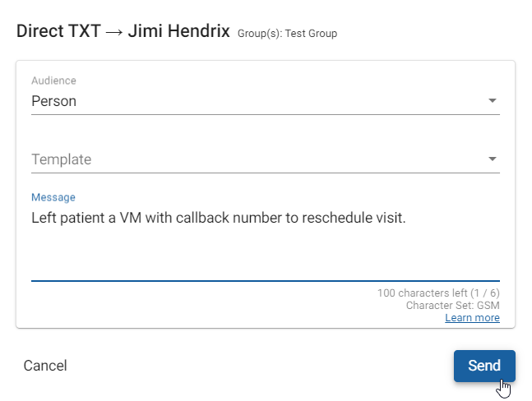Click the arrow symbol in the title
Image resolution: width=532 pixels, height=401 pixels.
[114, 33]
